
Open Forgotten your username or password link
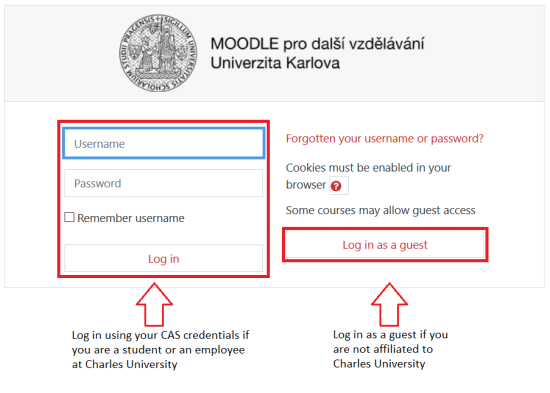click(385, 139)
